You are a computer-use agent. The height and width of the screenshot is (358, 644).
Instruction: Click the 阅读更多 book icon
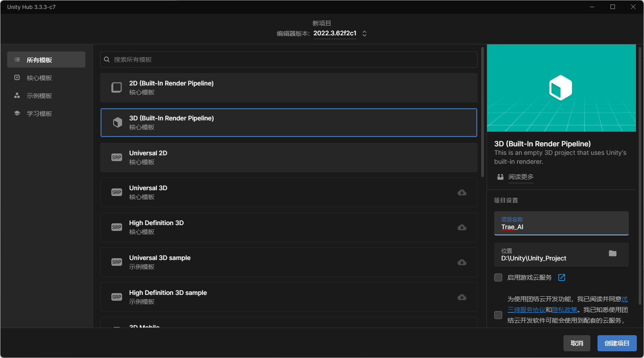500,177
